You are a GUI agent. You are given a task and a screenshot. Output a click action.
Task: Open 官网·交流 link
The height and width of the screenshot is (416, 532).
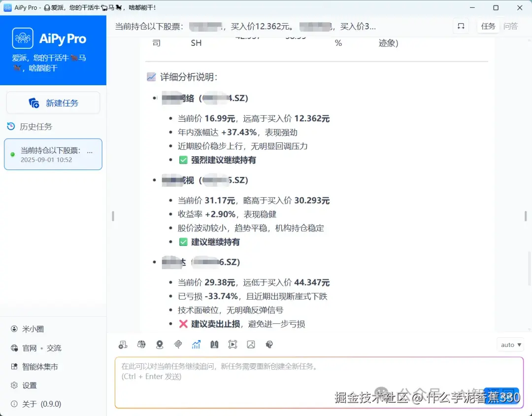coord(37,348)
